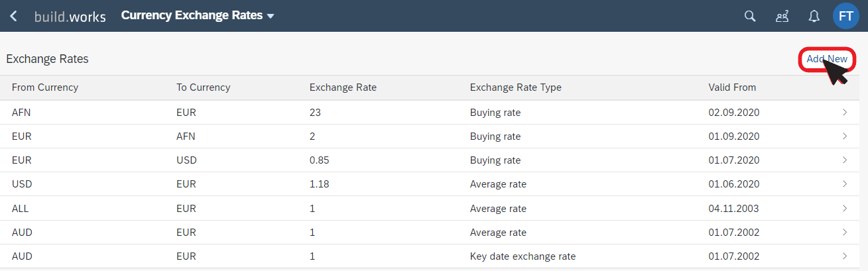The height and width of the screenshot is (271, 868).
Task: Expand ALL to EUR row details arrow
Action: point(845,208)
